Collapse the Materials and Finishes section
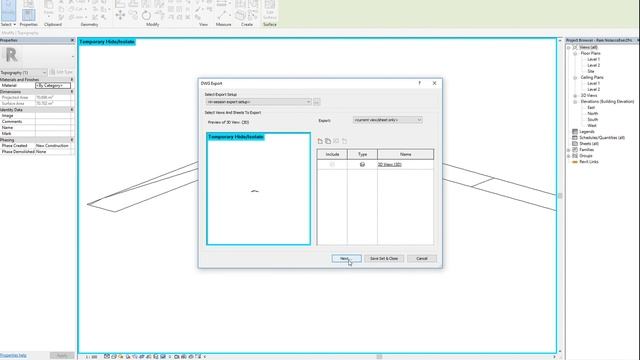640x360 pixels. [x=72, y=80]
